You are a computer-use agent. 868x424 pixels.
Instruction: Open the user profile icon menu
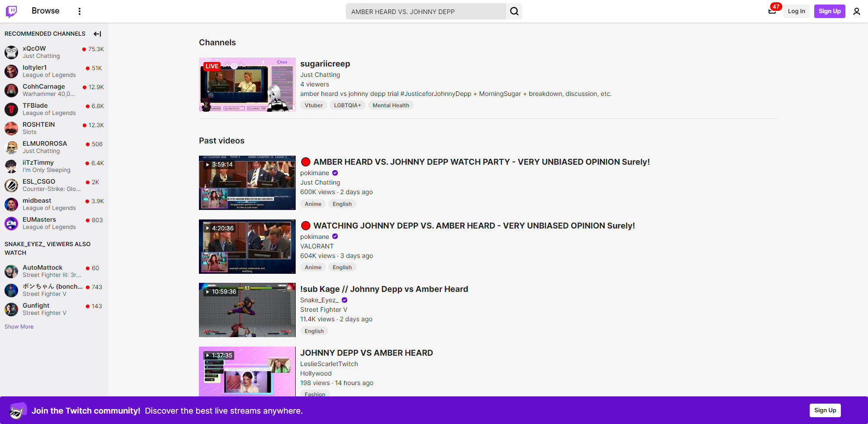pos(857,11)
